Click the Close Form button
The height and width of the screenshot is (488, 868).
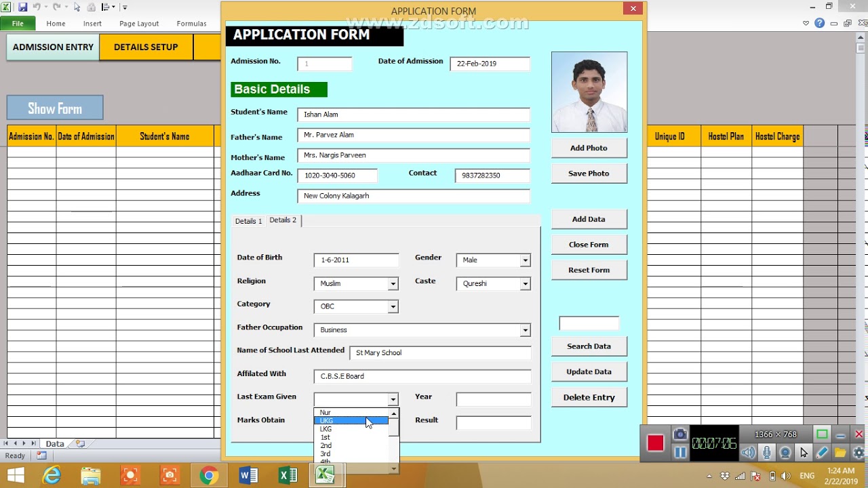pyautogui.click(x=589, y=245)
